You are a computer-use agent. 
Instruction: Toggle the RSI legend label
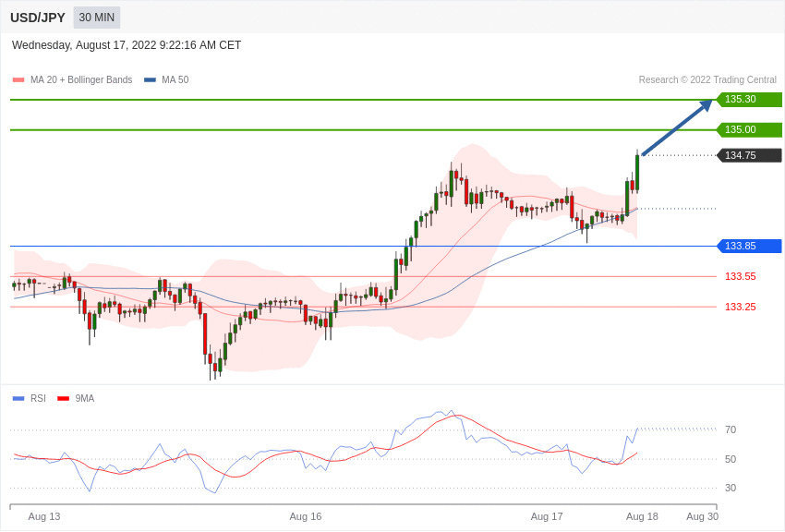point(38,399)
